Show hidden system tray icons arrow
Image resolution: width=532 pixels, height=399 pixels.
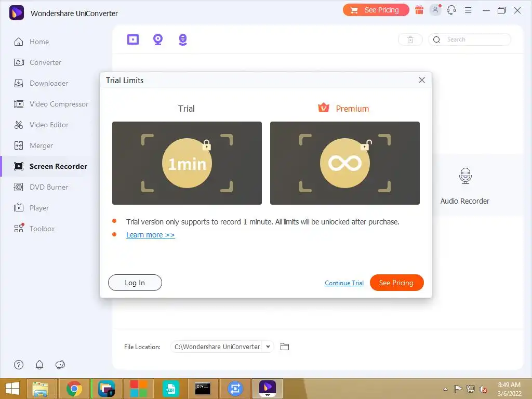click(x=445, y=389)
